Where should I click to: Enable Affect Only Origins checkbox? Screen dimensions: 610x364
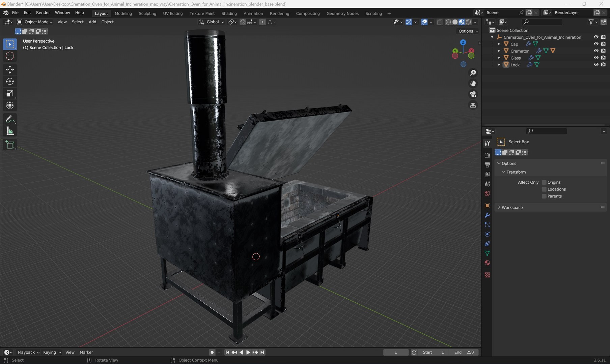544,182
